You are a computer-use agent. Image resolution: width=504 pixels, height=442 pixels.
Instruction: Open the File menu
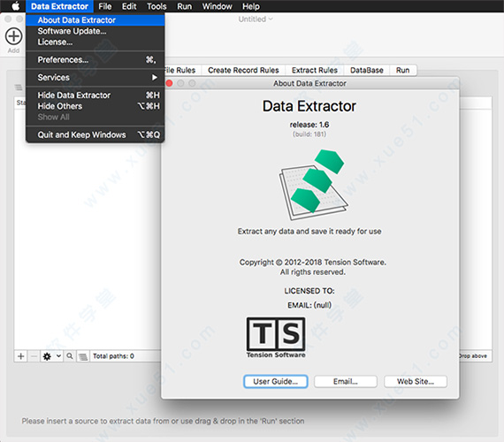point(105,6)
